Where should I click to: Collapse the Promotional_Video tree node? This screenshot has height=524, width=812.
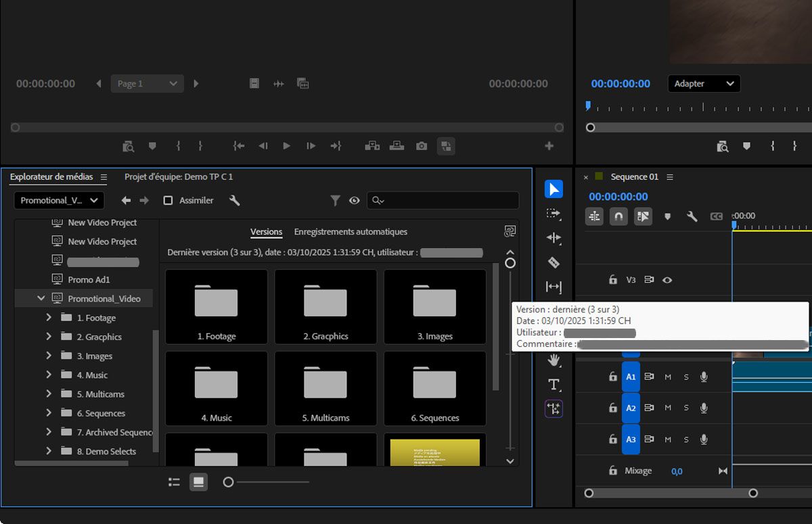(x=41, y=298)
